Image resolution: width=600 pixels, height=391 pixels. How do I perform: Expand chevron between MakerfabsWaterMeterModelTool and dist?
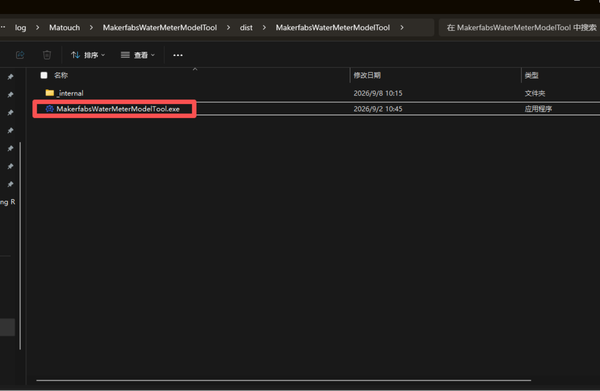click(228, 28)
